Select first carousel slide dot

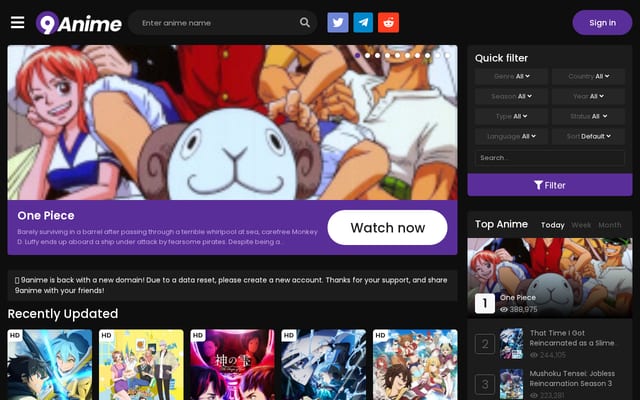click(358, 55)
